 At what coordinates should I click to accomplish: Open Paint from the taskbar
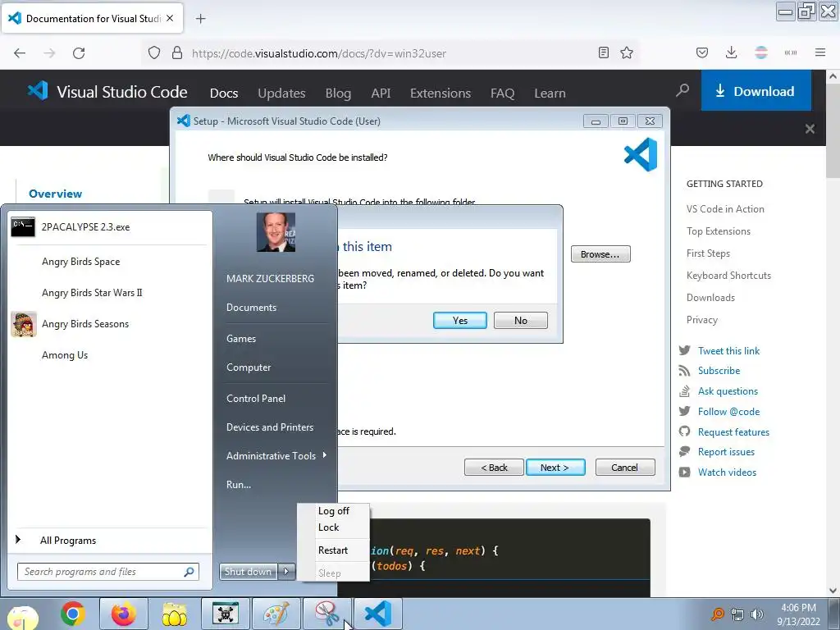[276, 614]
